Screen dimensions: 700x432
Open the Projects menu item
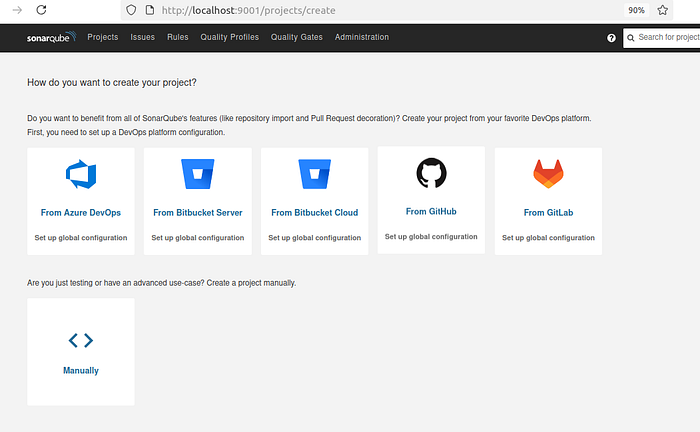(103, 37)
